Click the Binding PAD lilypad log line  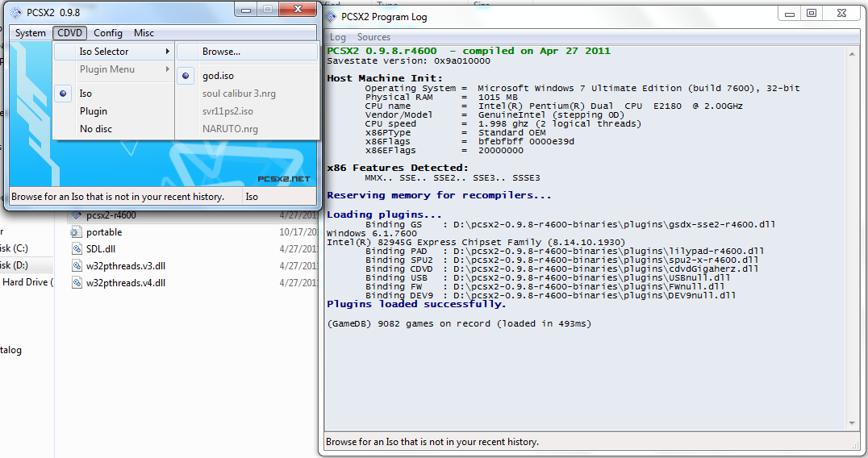pyautogui.click(x=565, y=251)
